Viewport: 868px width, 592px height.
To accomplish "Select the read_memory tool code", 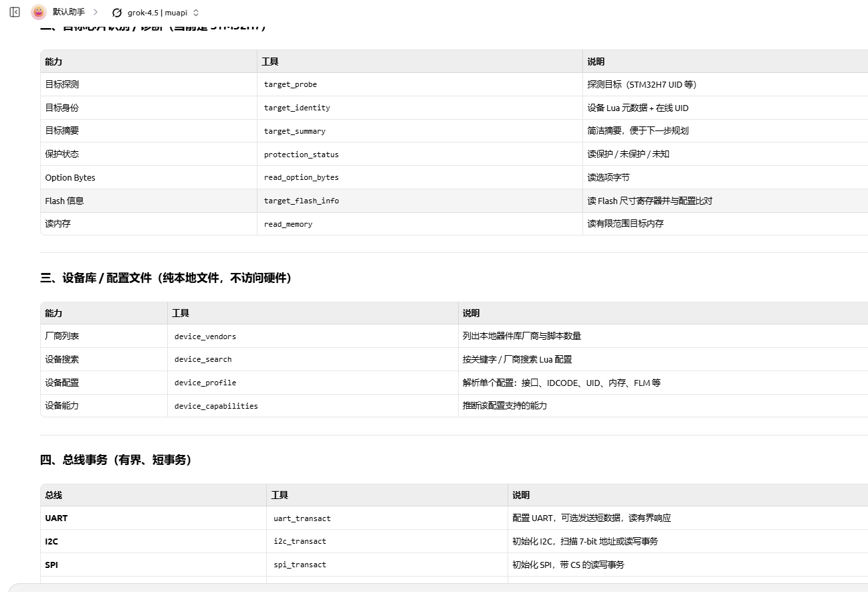I will (x=288, y=224).
